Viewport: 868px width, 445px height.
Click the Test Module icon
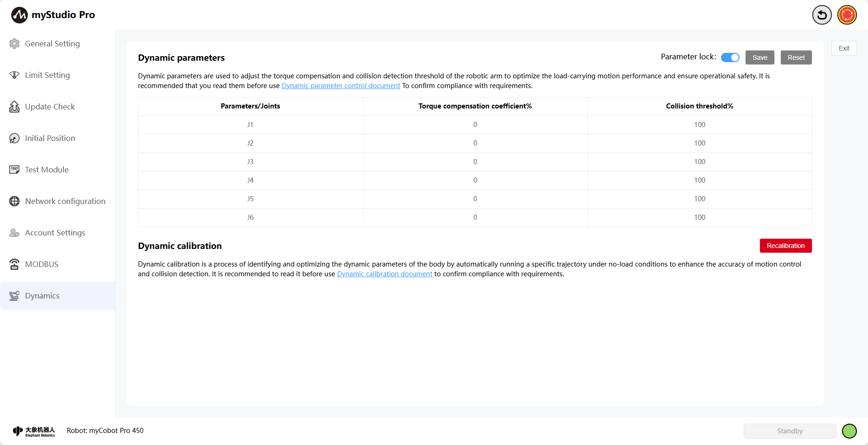click(14, 170)
